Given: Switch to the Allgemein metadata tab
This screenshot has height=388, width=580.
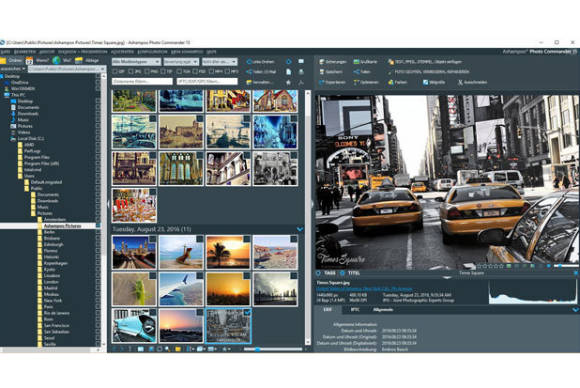Looking at the screenshot, I should (383, 310).
